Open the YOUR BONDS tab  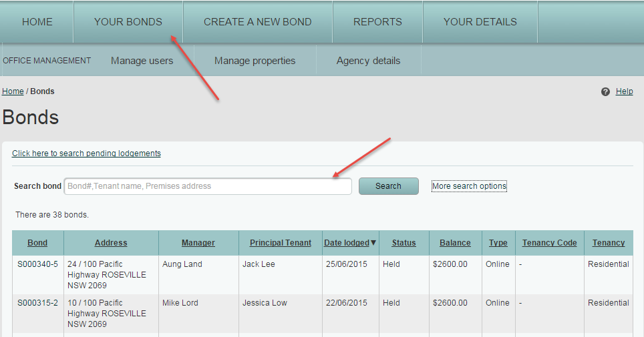pyautogui.click(x=128, y=22)
